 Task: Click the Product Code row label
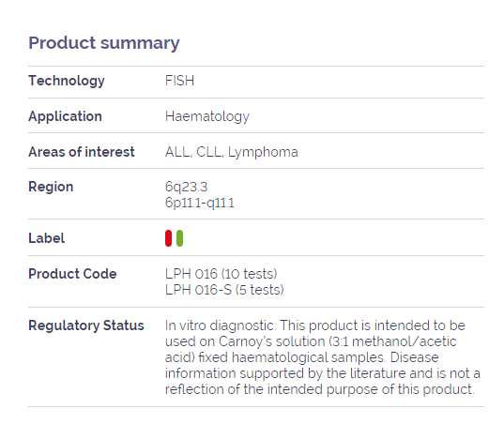coord(72,274)
